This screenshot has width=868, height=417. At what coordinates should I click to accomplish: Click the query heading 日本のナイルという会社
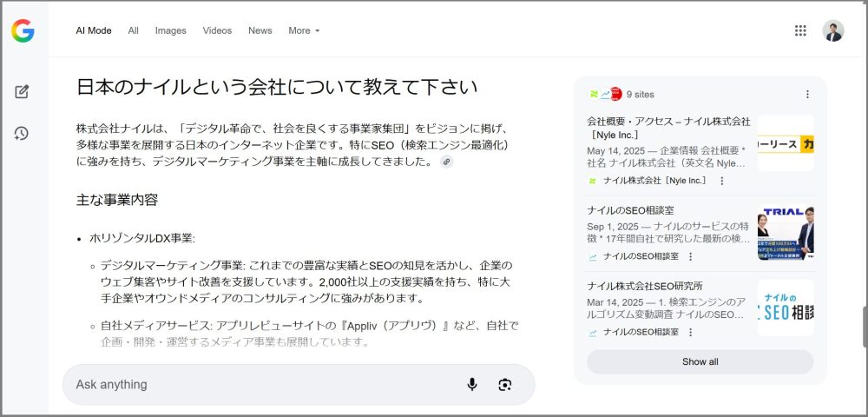(x=276, y=87)
